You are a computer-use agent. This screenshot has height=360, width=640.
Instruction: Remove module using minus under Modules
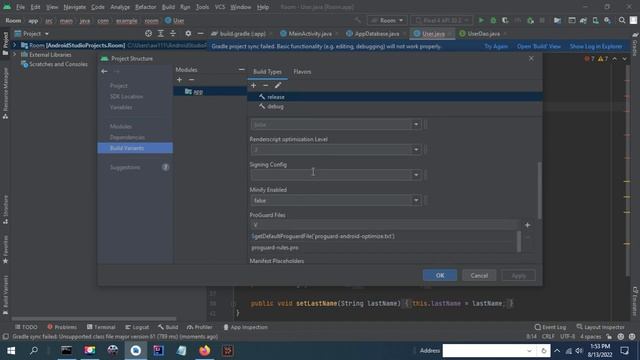191,80
